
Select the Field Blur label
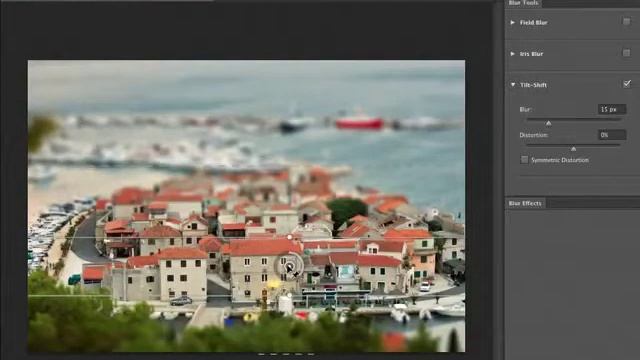point(533,22)
